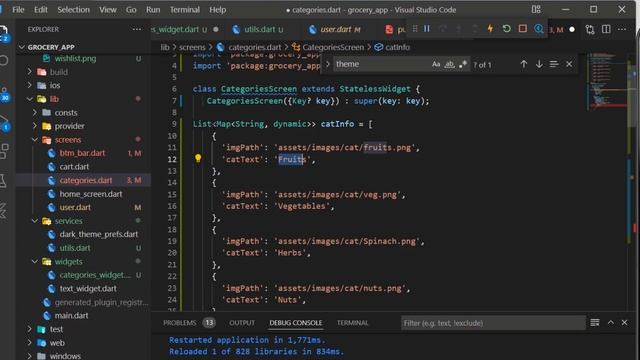Customize layout from the title bar icon
This screenshot has height=360, width=640.
pos(536,9)
